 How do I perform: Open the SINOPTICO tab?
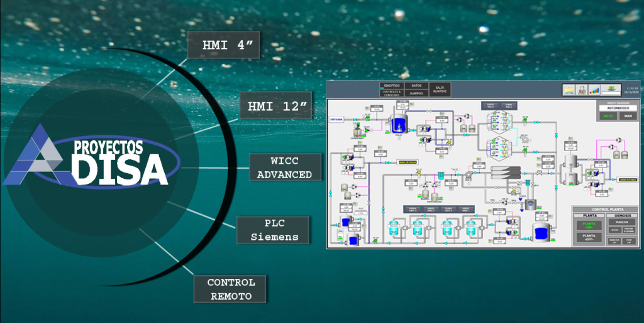392,86
